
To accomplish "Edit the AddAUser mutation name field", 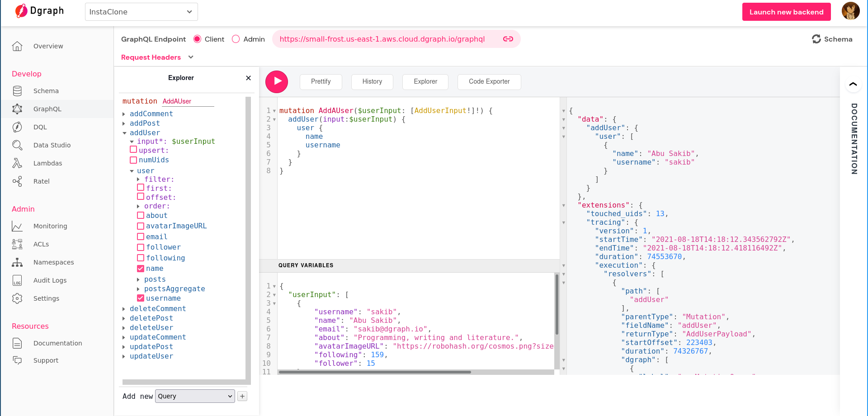I will [188, 101].
